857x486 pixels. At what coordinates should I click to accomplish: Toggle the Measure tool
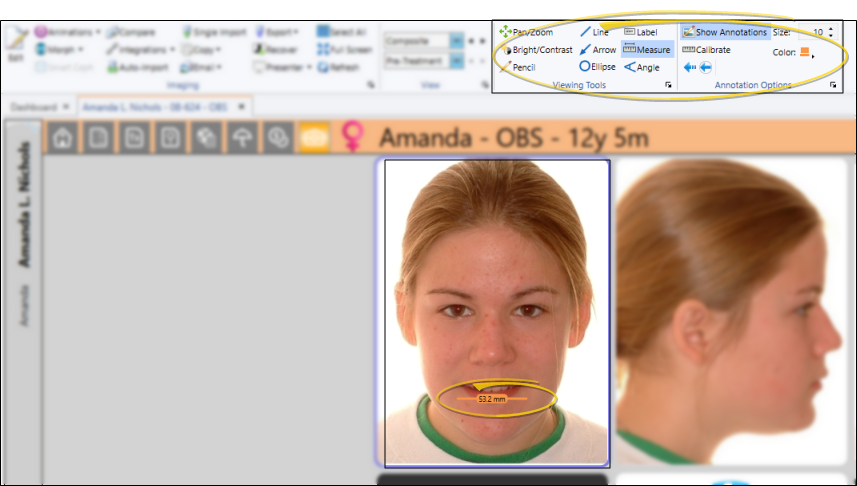[x=646, y=50]
